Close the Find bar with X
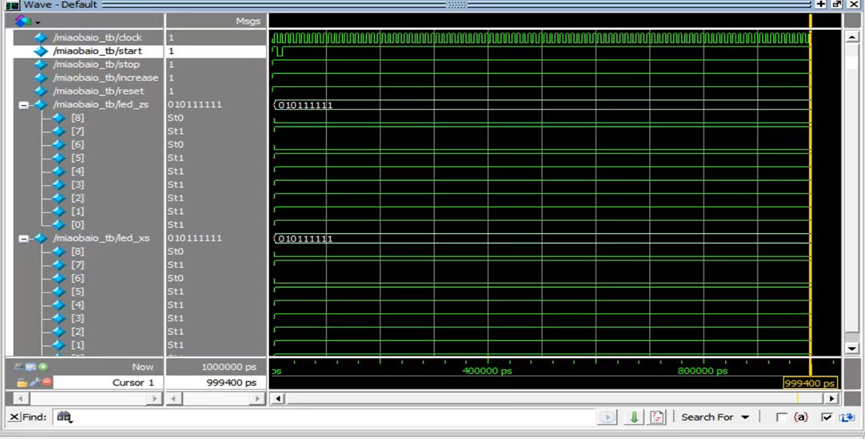Image resolution: width=865 pixels, height=439 pixels. pyautogui.click(x=14, y=417)
